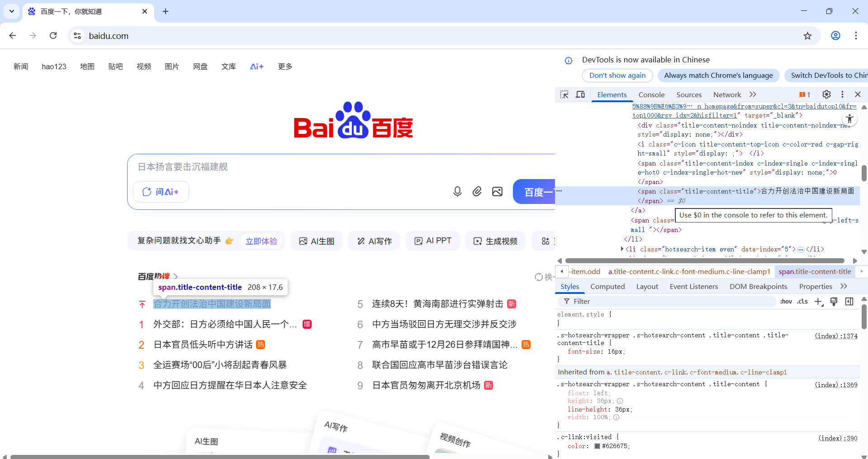The height and width of the screenshot is (459, 868).
Task: Open the rendering emulation brush icon in Styles
Action: pyautogui.click(x=834, y=301)
